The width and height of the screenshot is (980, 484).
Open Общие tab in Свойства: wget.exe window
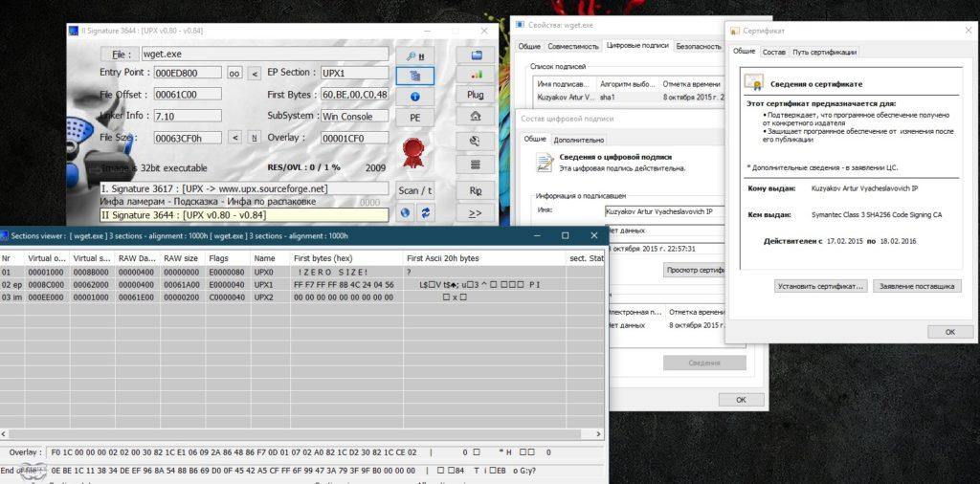[528, 46]
